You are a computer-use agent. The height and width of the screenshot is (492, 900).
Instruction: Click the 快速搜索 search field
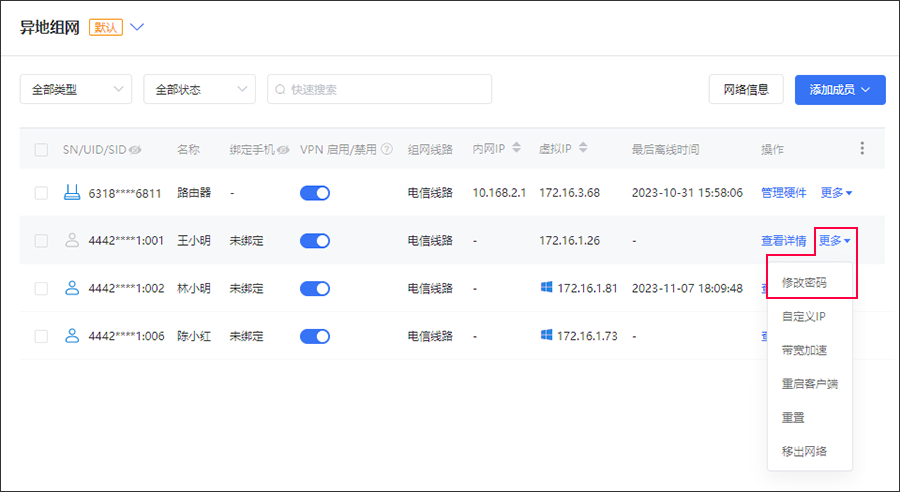tap(380, 90)
